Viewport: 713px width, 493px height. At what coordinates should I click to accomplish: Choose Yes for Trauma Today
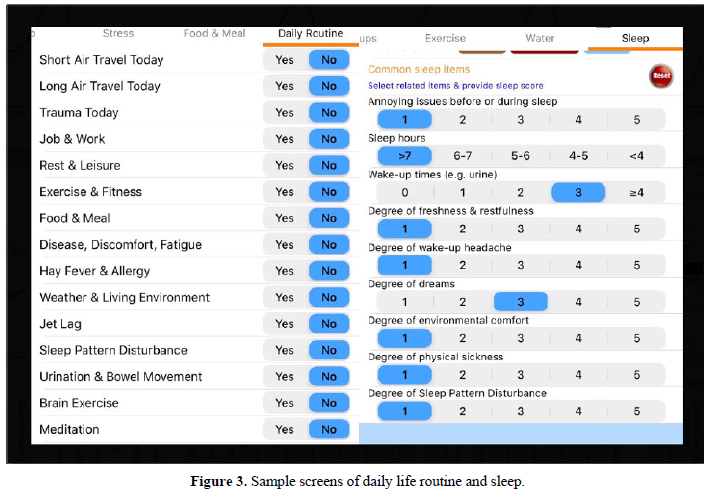[285, 113]
